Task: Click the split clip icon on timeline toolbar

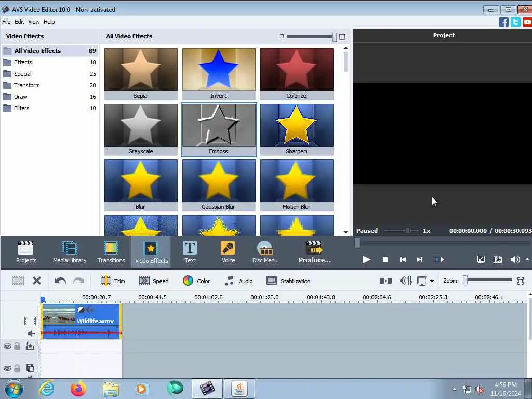Action: 18,281
